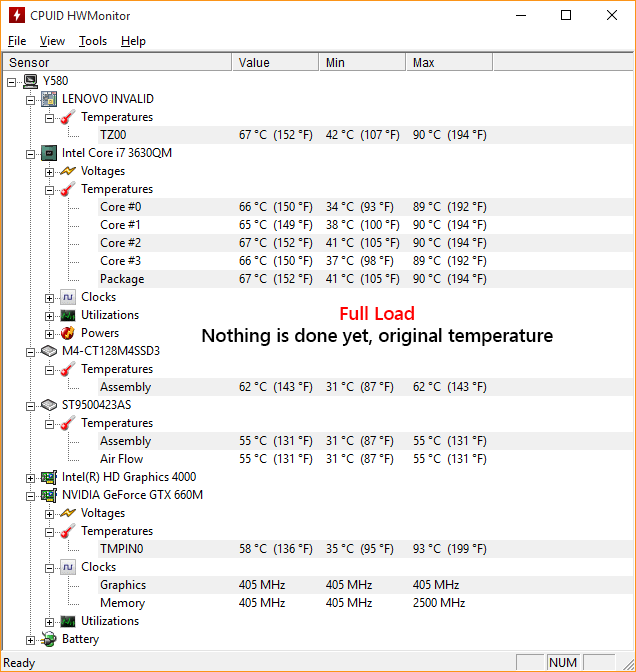Select the Memory clock row
This screenshot has height=672, width=636.
[366, 603]
